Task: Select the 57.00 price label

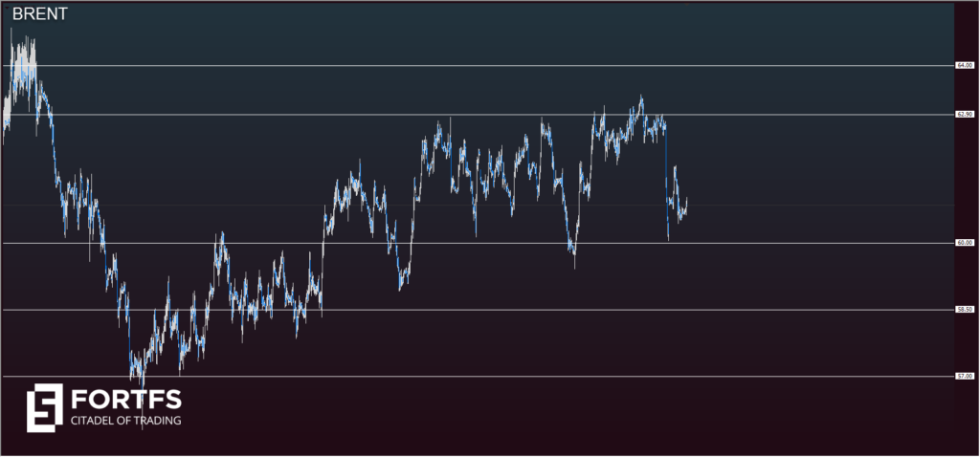Action: tap(965, 377)
